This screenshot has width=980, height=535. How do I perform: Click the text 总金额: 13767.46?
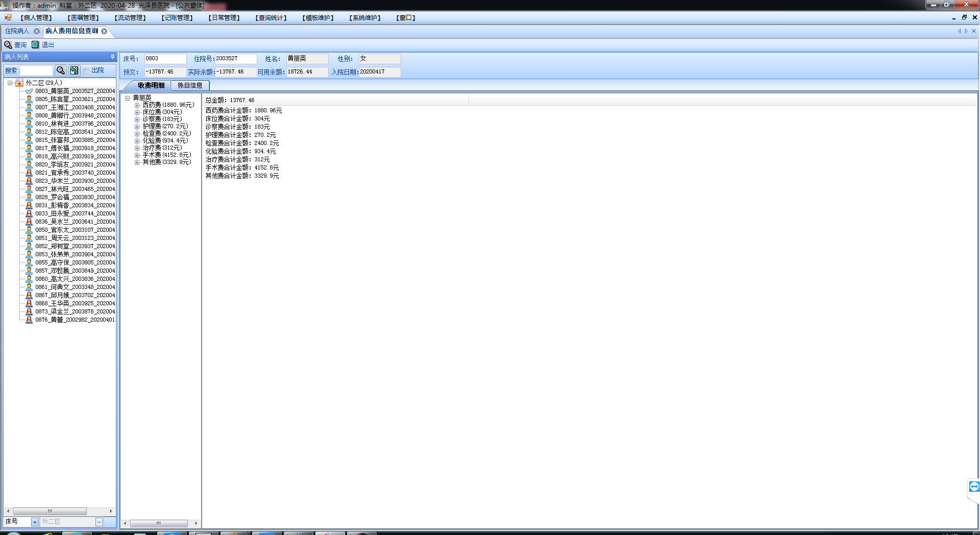pyautogui.click(x=230, y=100)
